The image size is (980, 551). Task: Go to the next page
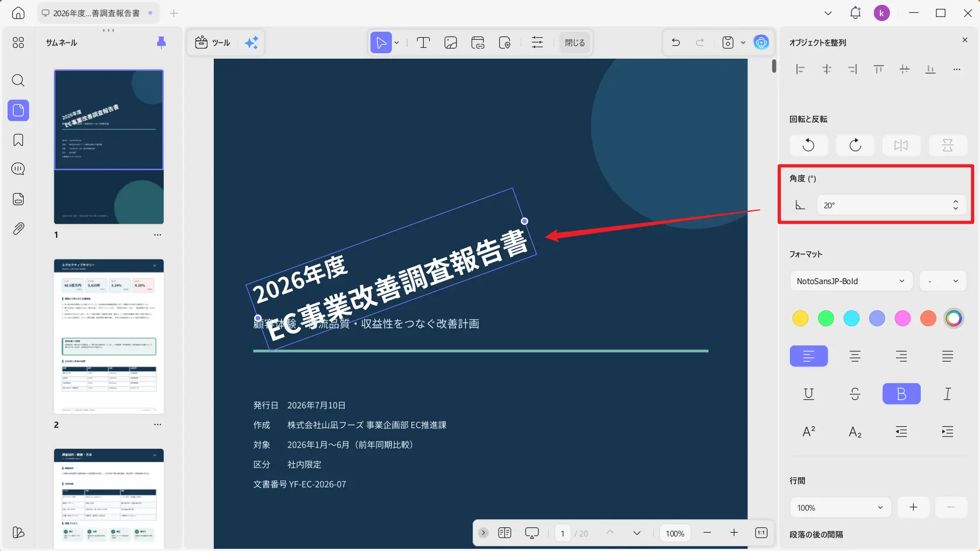tap(637, 533)
